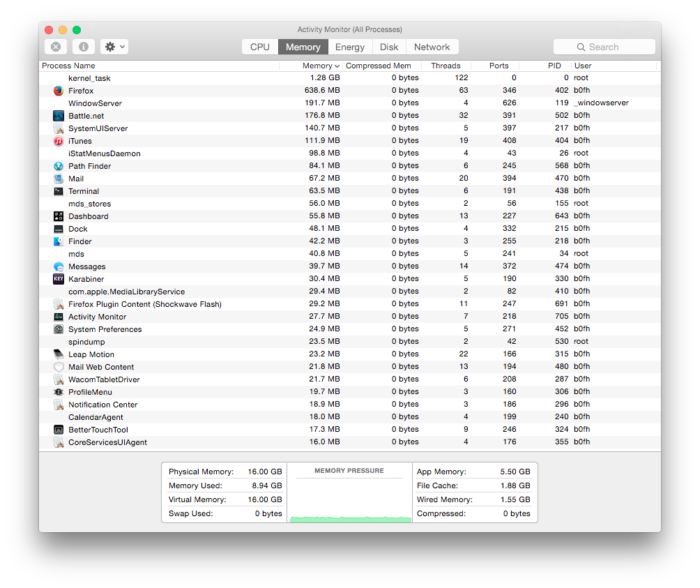Click the Dashboard process icon
Image resolution: width=700 pixels, height=588 pixels.
point(59,216)
